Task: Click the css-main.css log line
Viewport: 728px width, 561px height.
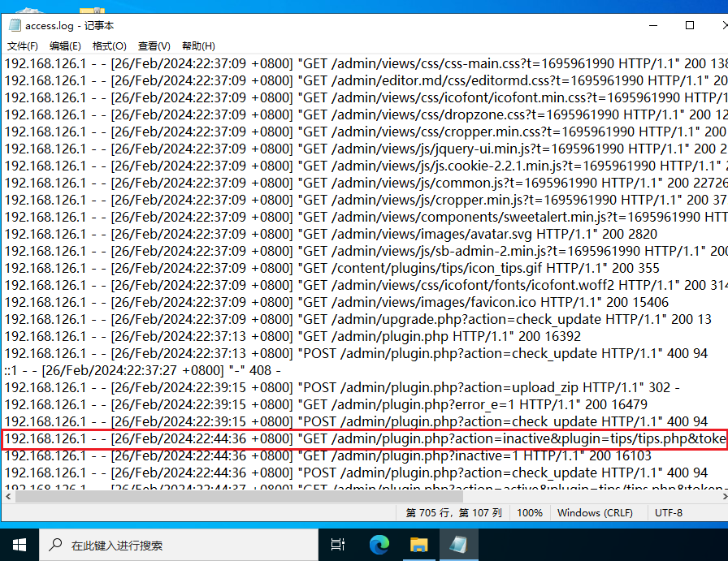Action: point(366,63)
